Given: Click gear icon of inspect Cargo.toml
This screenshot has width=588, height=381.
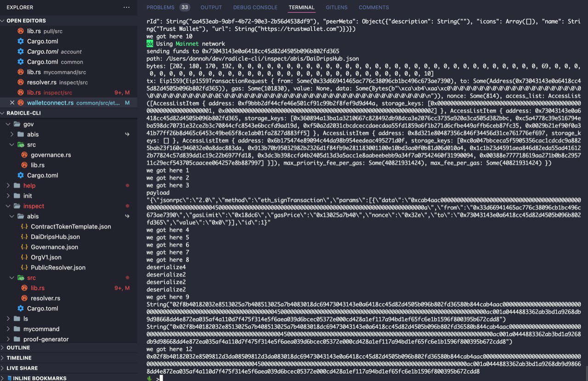Looking at the screenshot, I should pos(20,308).
